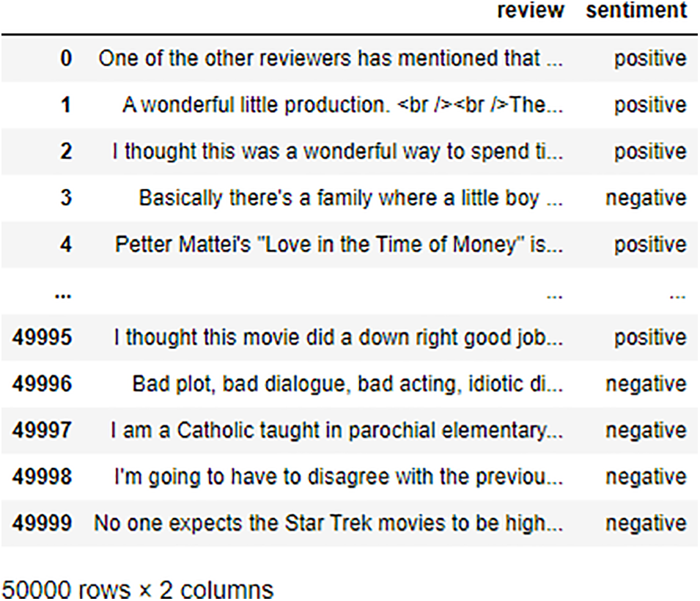The height and width of the screenshot is (601, 700).
Task: Select the "I am a Catholic" review cell
Action: [337, 430]
